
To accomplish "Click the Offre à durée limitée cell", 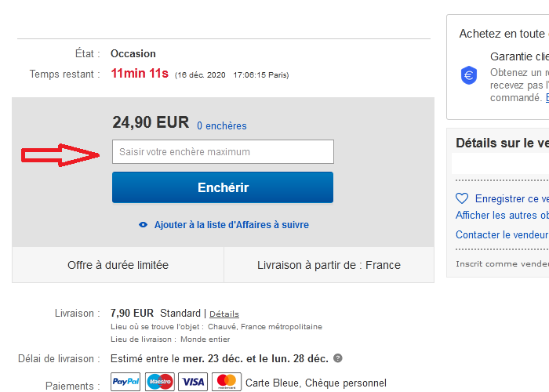I will tap(118, 265).
